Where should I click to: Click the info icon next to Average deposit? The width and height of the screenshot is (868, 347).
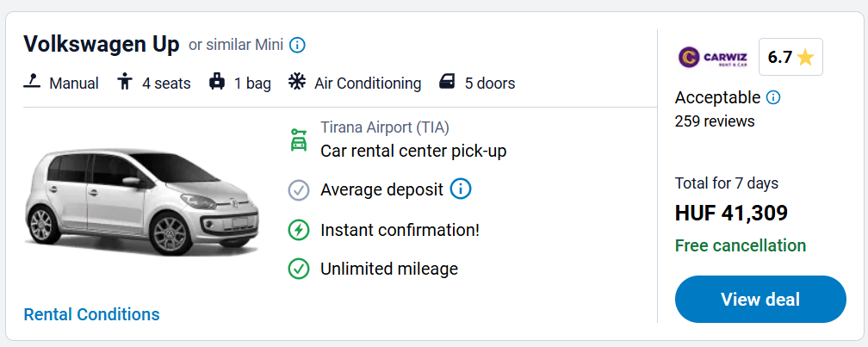[x=461, y=189]
